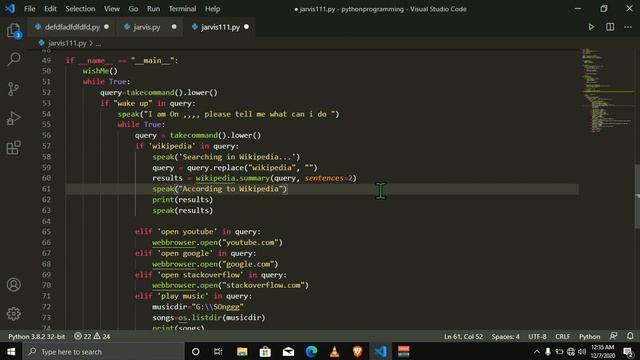Open the feedback icon in the status bar

pyautogui.click(x=613, y=336)
